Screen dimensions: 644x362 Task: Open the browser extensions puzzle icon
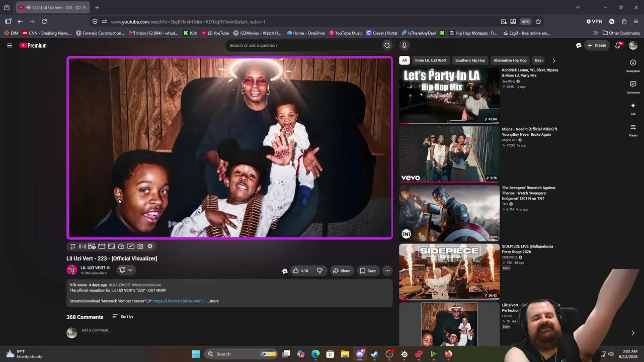624,22
